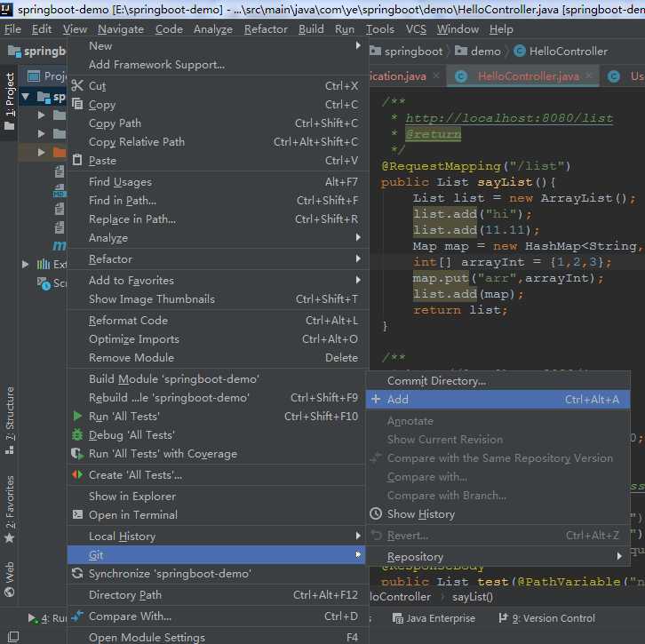Expand the Refactor submenu arrow
This screenshot has height=644, width=645.
(x=358, y=258)
